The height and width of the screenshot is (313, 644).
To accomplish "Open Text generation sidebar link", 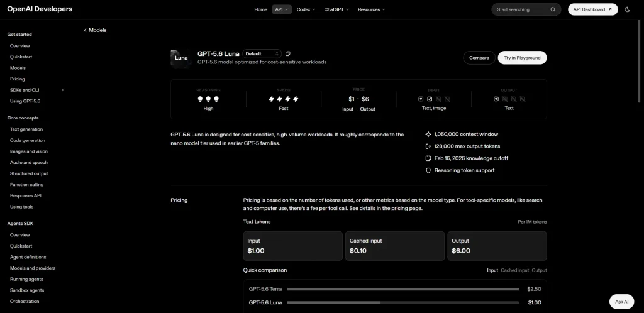I will point(26,129).
